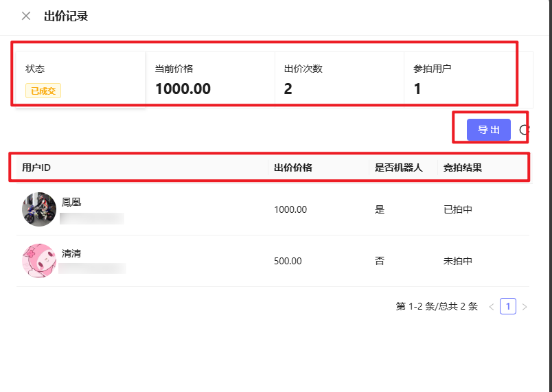Click the 竞拍结果 column header
Image resolution: width=552 pixels, height=392 pixels.
pyautogui.click(x=462, y=167)
